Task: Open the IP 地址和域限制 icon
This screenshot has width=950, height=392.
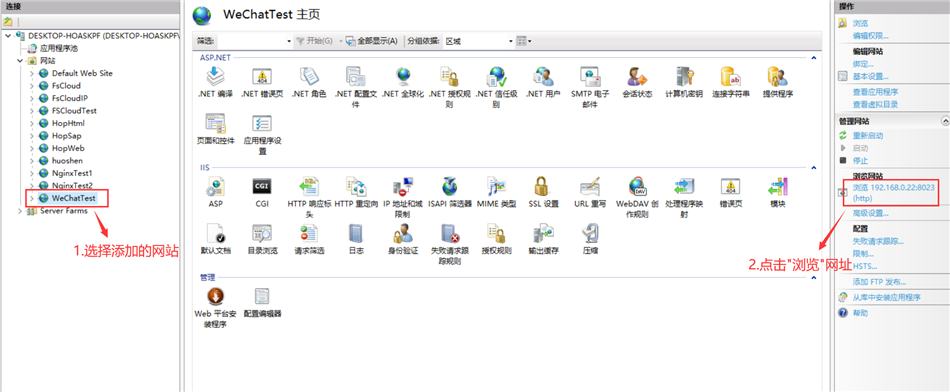Action: [x=403, y=186]
